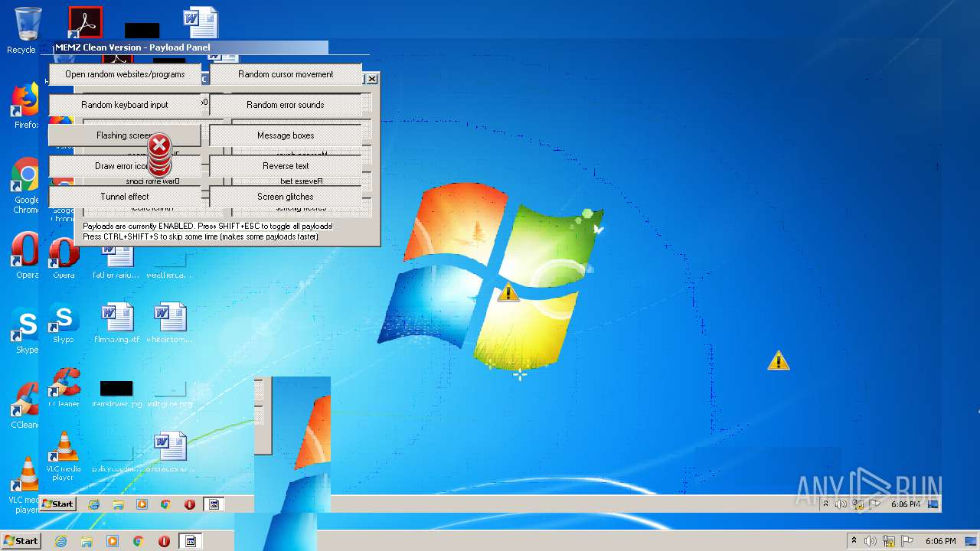Open the volume control in main system tray

(x=871, y=541)
